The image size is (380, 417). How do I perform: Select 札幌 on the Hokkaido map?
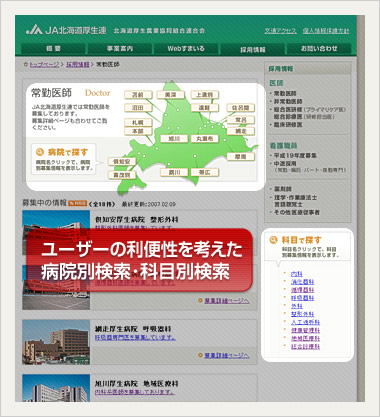tap(138, 122)
